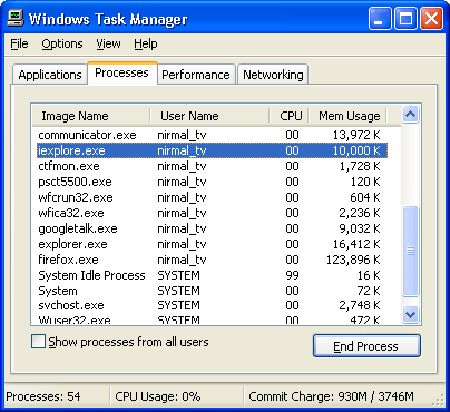Click the Task Manager title bar icon
The height and width of the screenshot is (412, 450).
click(x=15, y=18)
